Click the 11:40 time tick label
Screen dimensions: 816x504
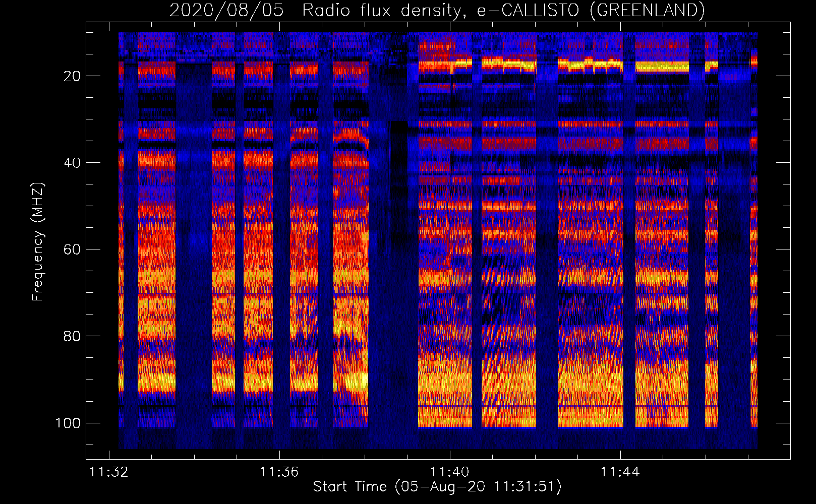449,472
